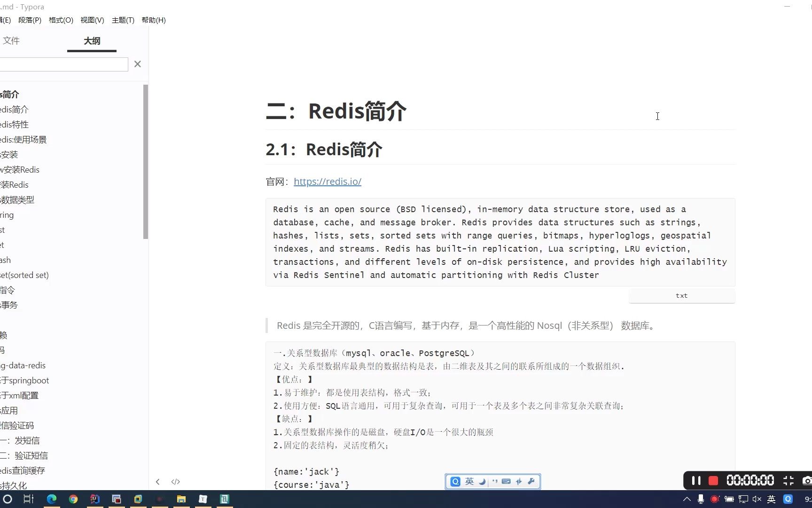This screenshot has width=812, height=508.
Task: Switch to the 文件 tab
Action: 12,41
